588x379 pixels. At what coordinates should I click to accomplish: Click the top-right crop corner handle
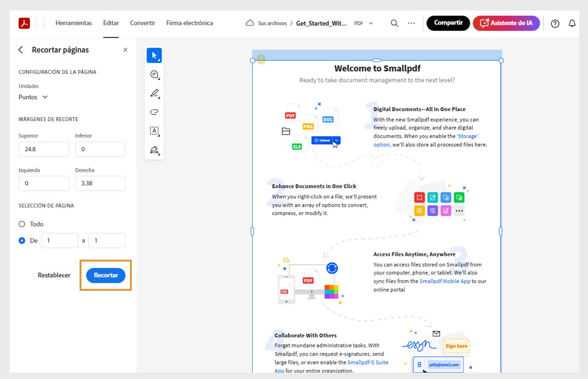coord(501,60)
